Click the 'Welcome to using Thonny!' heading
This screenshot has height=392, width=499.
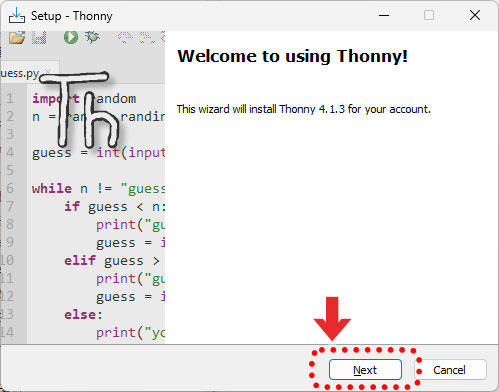292,56
